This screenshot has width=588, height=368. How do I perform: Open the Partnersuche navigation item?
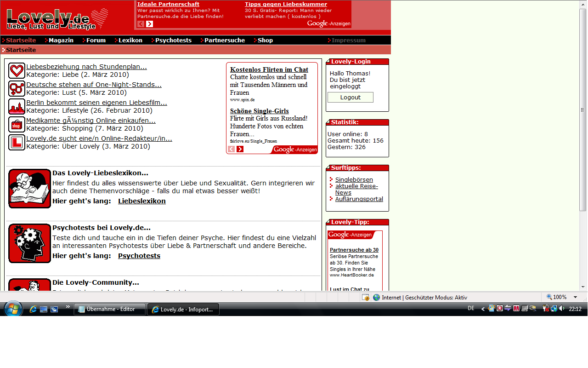pos(225,40)
